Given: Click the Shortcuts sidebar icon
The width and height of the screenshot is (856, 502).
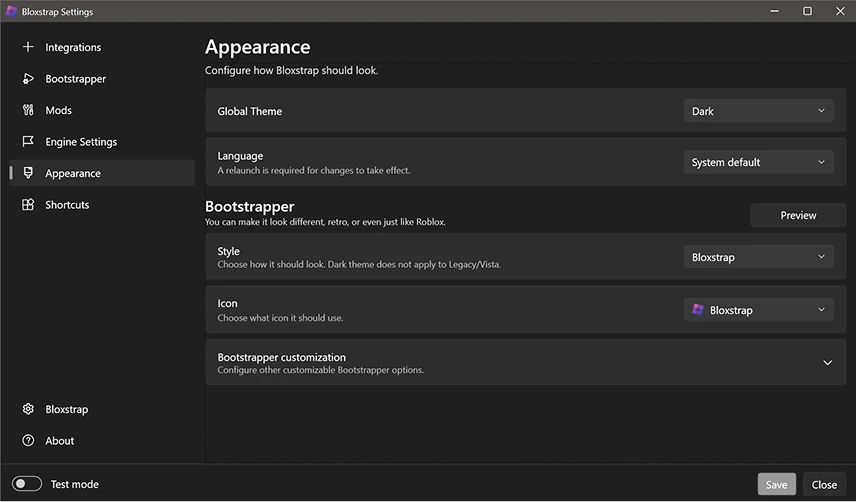Looking at the screenshot, I should 28,205.
